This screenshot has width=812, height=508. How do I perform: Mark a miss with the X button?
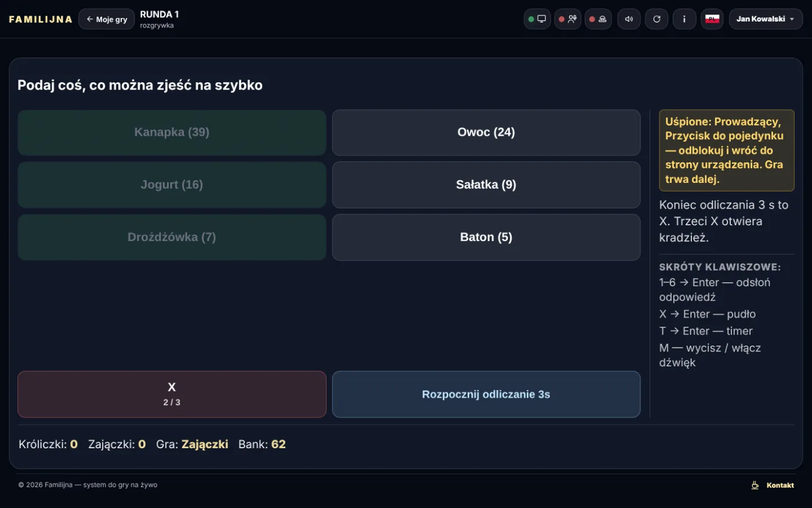pyautogui.click(x=172, y=394)
